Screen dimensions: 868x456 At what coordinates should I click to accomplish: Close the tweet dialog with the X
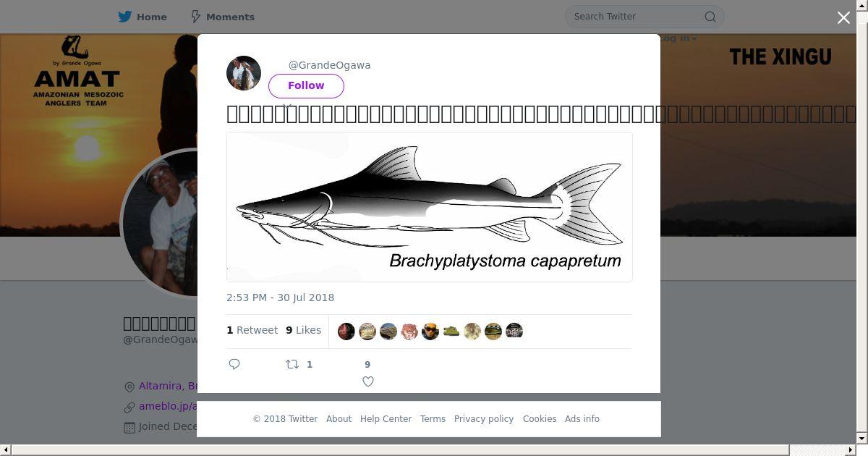pos(843,17)
